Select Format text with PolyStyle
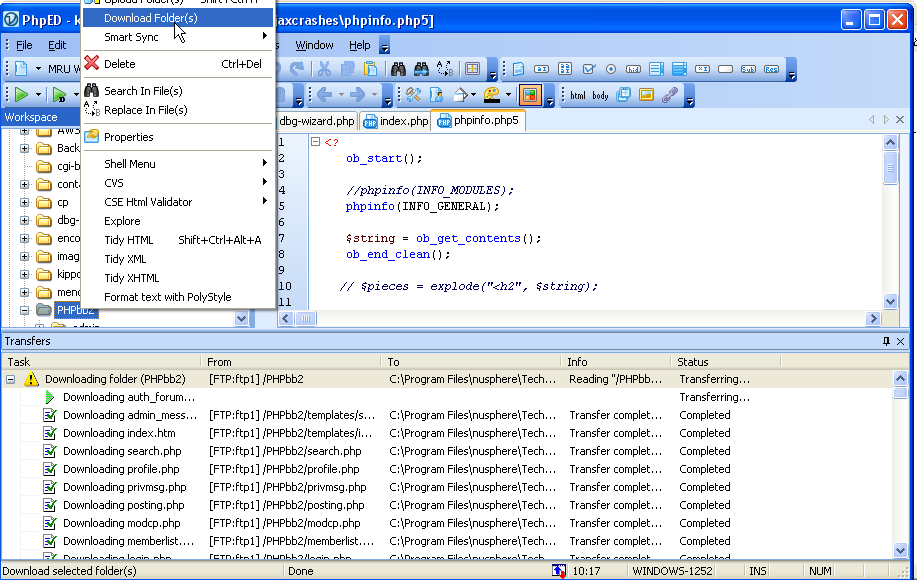Screen dimensions: 917x580 pos(178,297)
